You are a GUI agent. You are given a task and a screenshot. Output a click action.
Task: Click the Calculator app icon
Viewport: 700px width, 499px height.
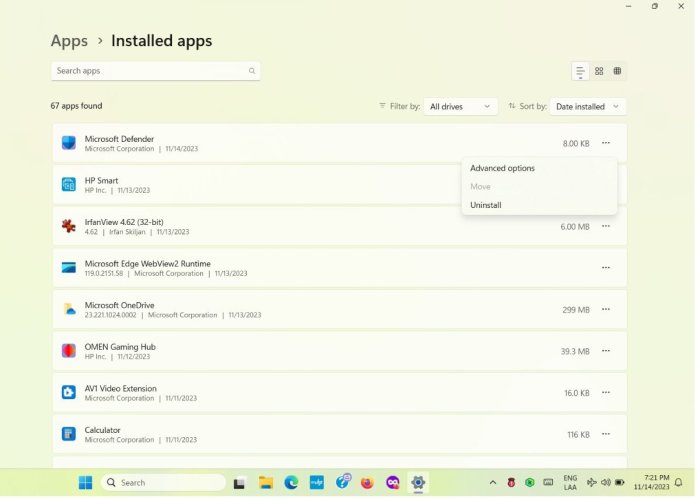pyautogui.click(x=69, y=436)
